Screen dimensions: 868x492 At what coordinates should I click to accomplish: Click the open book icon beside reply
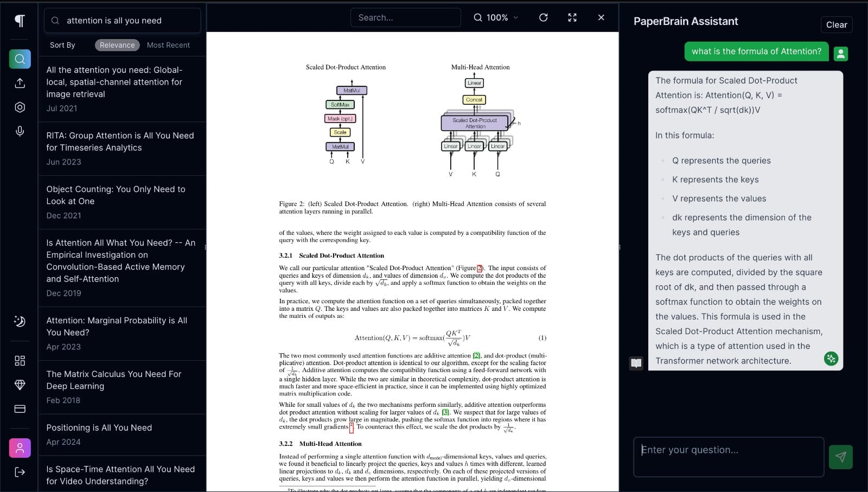click(x=636, y=363)
